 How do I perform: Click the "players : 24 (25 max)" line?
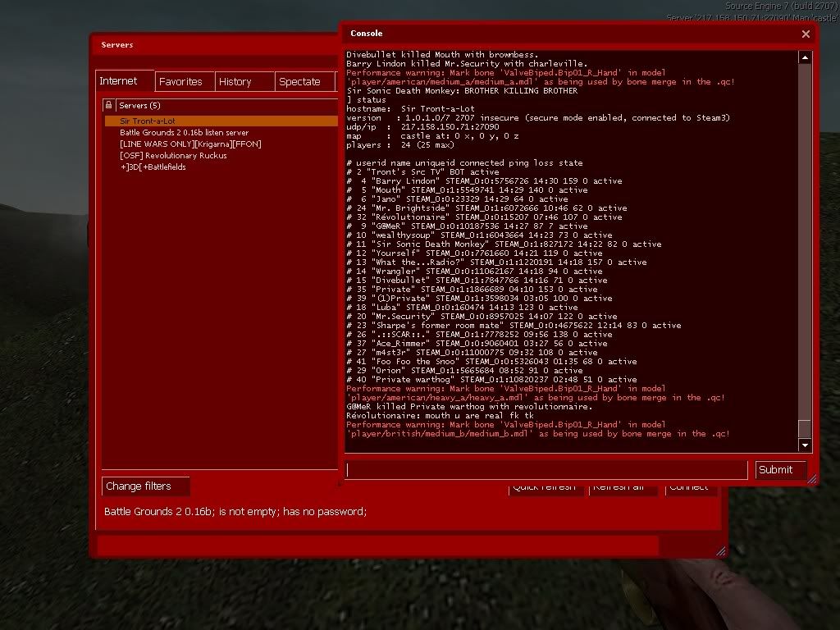point(400,144)
